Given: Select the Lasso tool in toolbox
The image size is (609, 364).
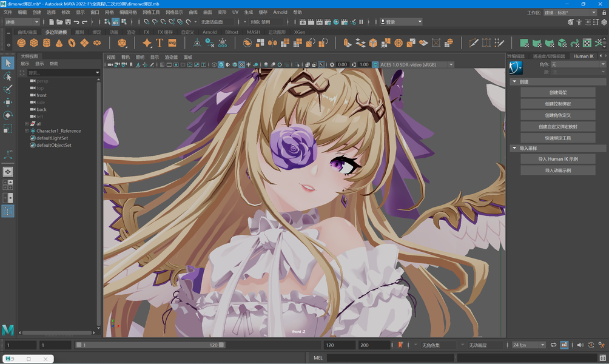Looking at the screenshot, I should click(x=8, y=76).
